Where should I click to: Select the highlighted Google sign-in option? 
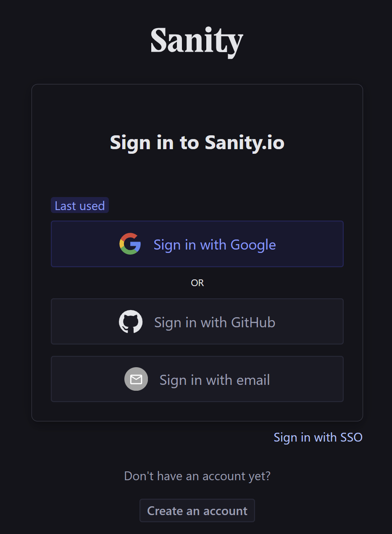pos(197,244)
